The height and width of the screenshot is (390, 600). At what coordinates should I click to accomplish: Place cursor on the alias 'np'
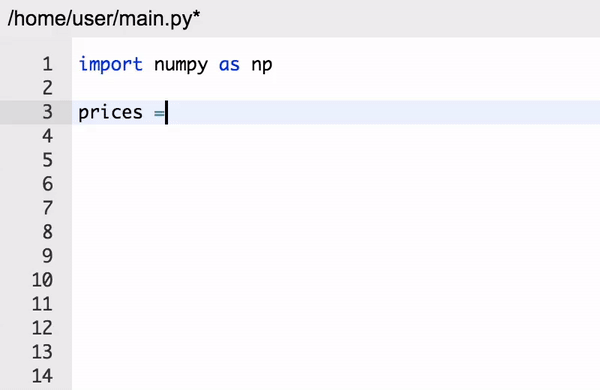point(262,66)
